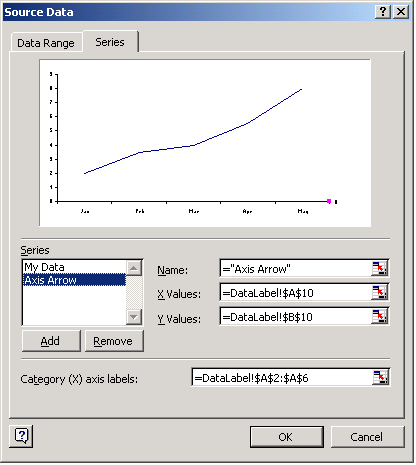Open Office Assistant help icon at bottom-left
The image size is (416, 465).
coord(21,436)
